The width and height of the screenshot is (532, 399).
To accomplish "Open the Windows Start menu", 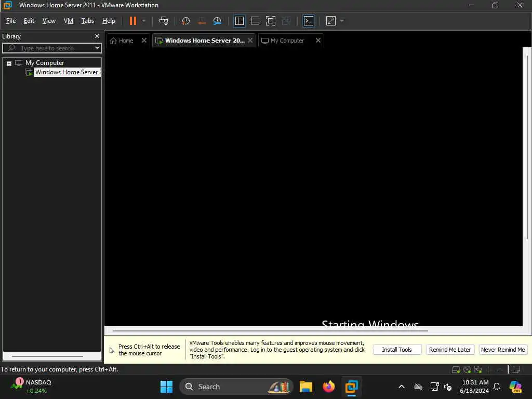I will point(166,387).
